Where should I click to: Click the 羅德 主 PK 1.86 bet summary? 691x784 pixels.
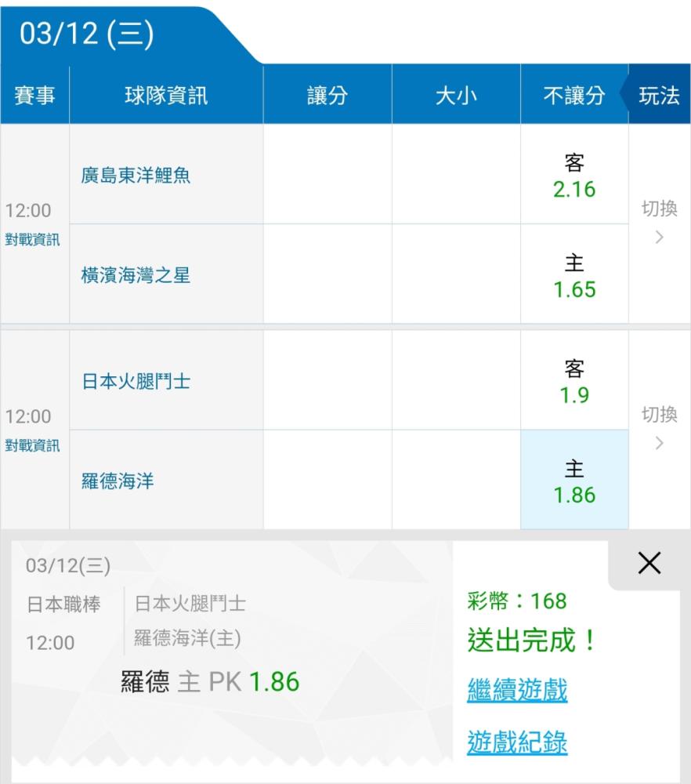210,681
